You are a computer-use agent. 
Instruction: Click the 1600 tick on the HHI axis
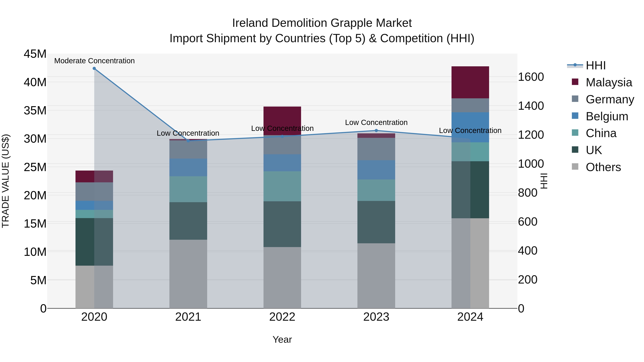coord(531,77)
